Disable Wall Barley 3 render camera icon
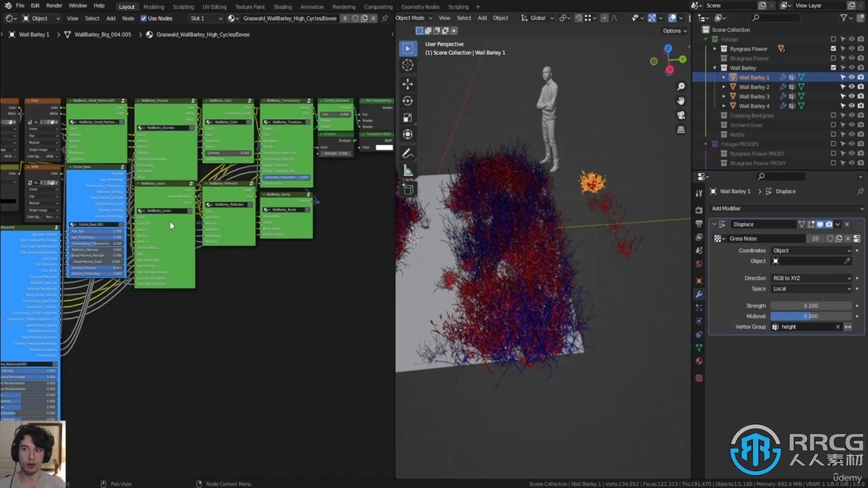The height and width of the screenshot is (488, 868). coord(861,96)
